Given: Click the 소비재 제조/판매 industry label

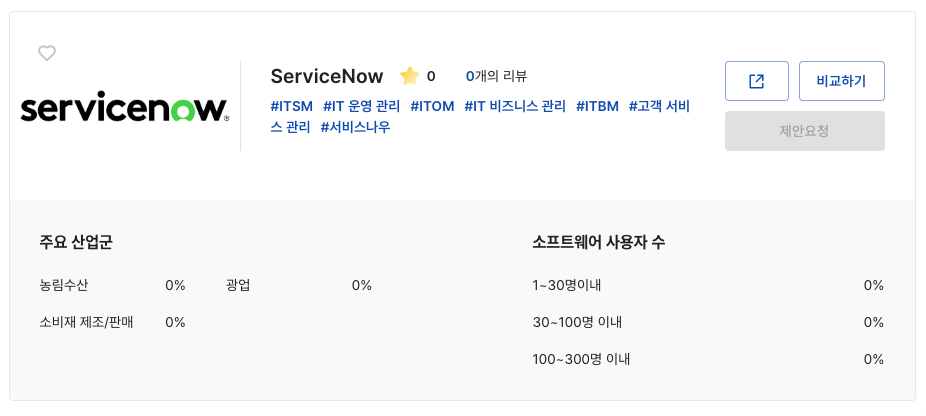Looking at the screenshot, I should tap(86, 322).
